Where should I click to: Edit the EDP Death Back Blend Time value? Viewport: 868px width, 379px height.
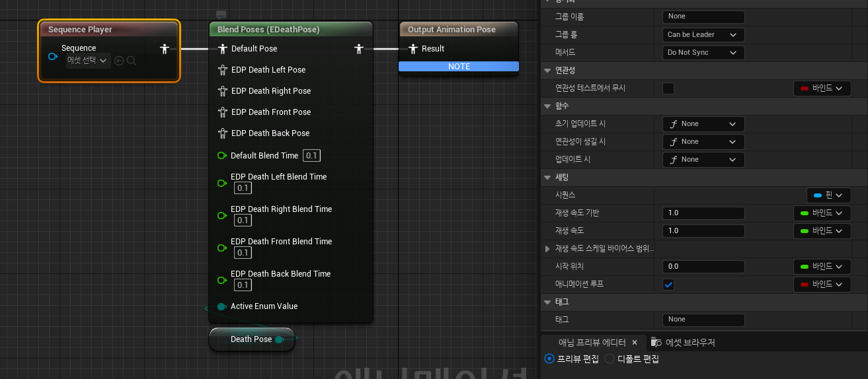click(x=243, y=285)
